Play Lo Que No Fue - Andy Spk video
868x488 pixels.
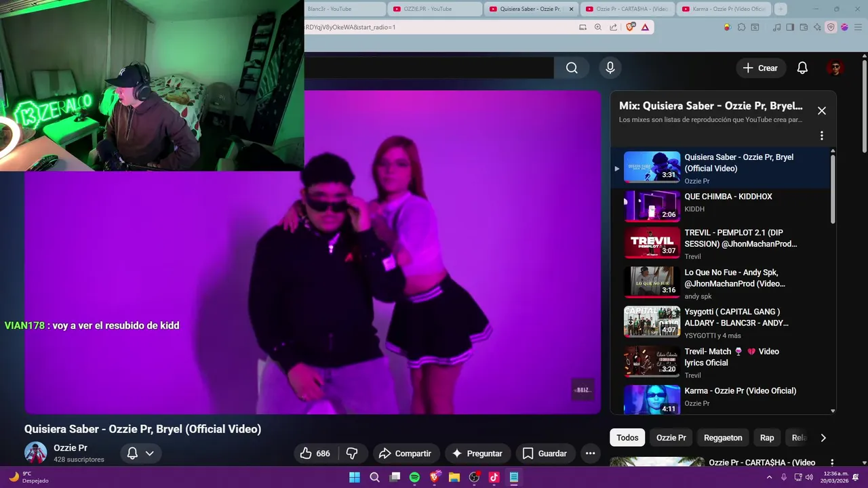pyautogui.click(x=719, y=282)
